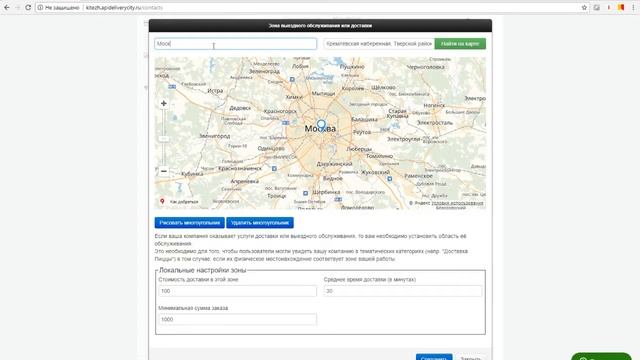Screen dimensions: 640x360
Task: Click the blue placemark over Москва
Action: pos(321,124)
